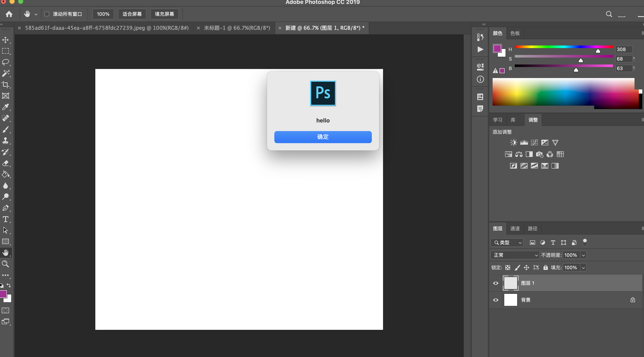The width and height of the screenshot is (644, 357).
Task: Open the Change Screen Mode button
Action: 6,321
